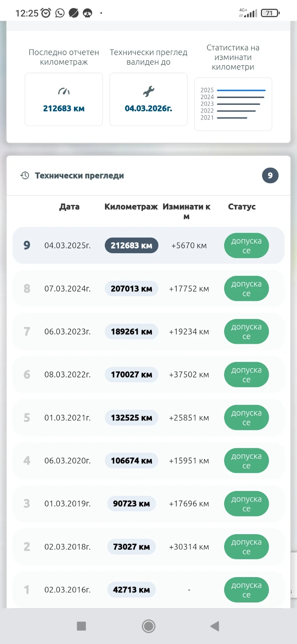Open the yearly kilometers statistics chart card

click(x=233, y=104)
